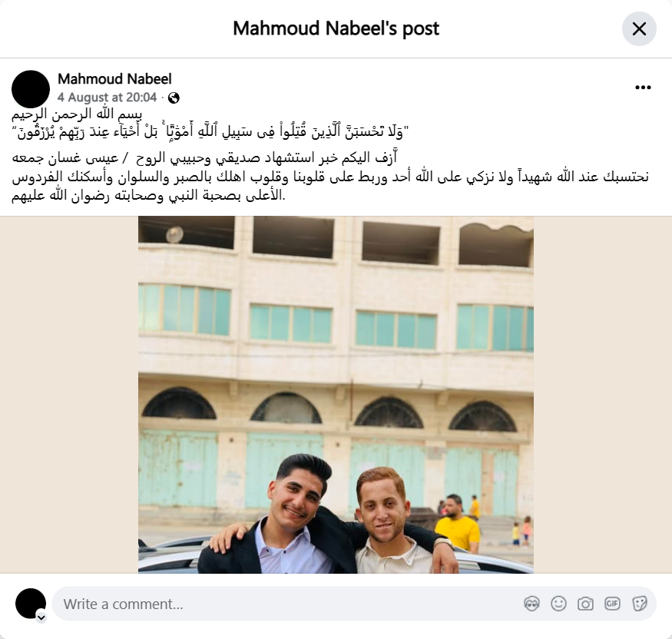672x639 pixels.
Task: Open the GIF picker in comment box
Action: click(x=612, y=604)
